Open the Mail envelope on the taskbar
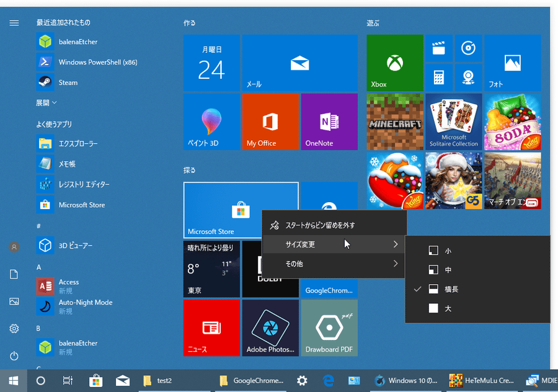558x392 pixels. click(x=123, y=381)
